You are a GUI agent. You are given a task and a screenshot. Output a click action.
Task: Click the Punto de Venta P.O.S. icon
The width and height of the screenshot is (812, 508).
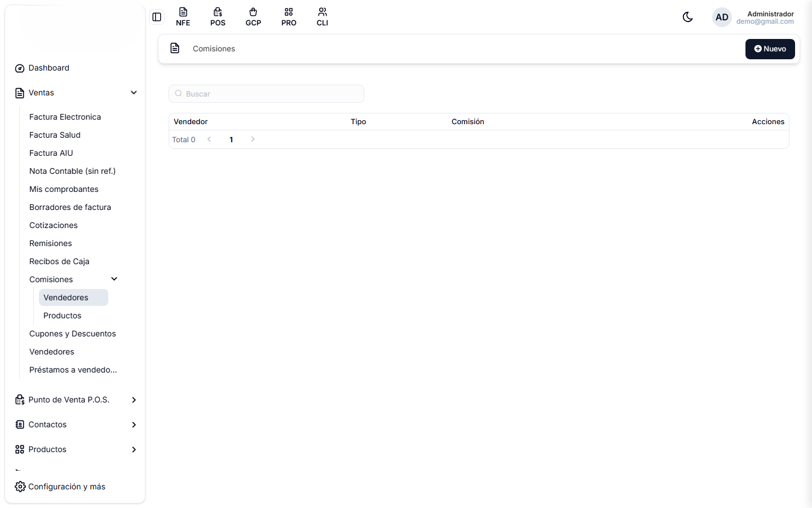click(x=20, y=400)
